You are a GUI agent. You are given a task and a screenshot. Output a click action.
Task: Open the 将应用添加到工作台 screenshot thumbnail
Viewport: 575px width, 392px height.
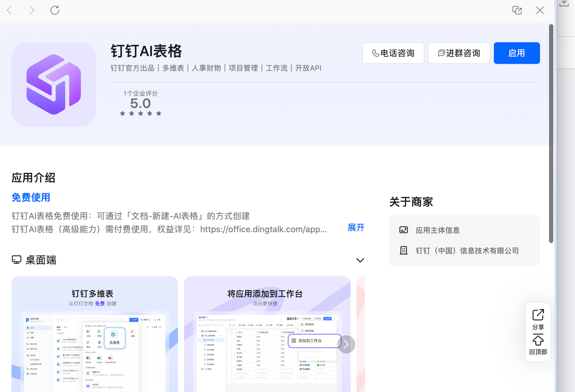[x=267, y=334]
